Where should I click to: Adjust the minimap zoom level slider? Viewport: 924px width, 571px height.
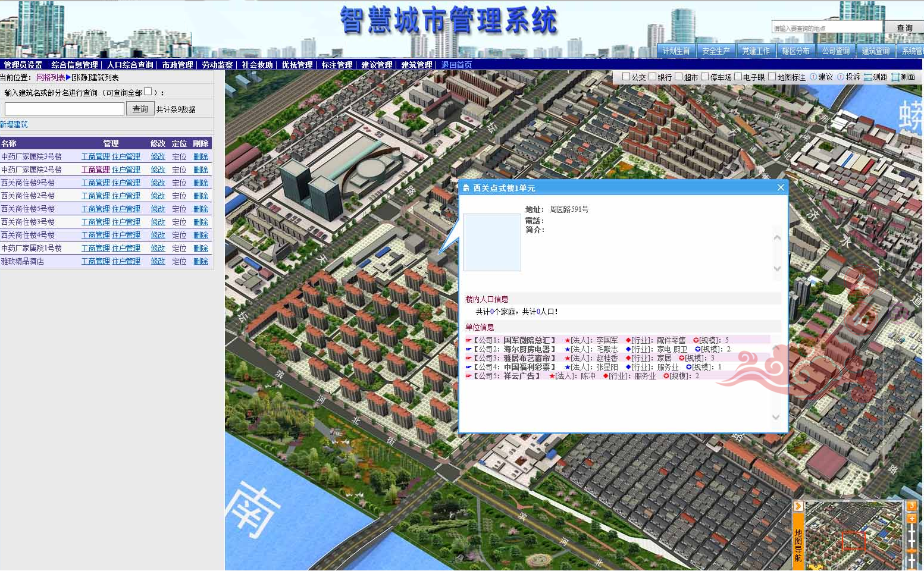coord(912,550)
